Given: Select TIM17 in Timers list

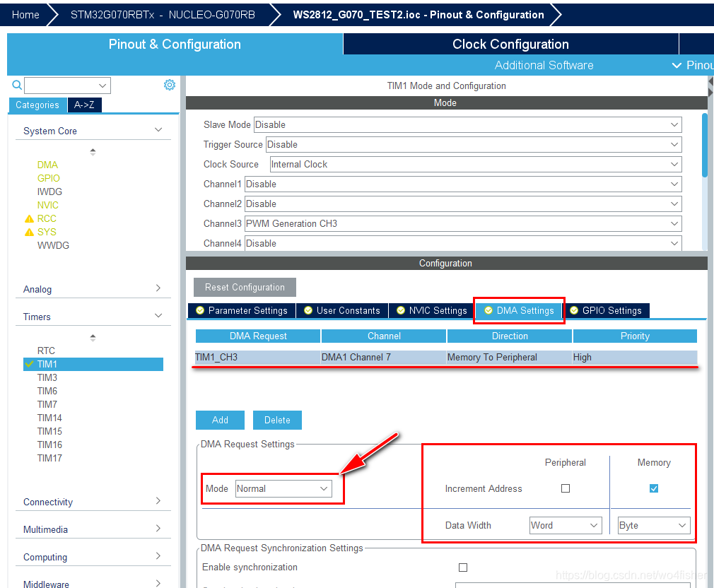Looking at the screenshot, I should [49, 458].
